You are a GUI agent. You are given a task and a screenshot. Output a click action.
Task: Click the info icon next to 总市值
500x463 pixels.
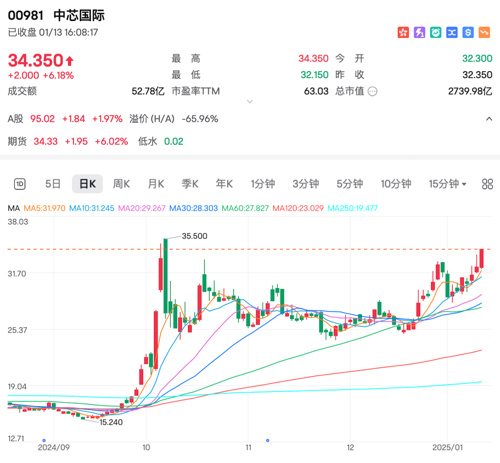(x=372, y=91)
